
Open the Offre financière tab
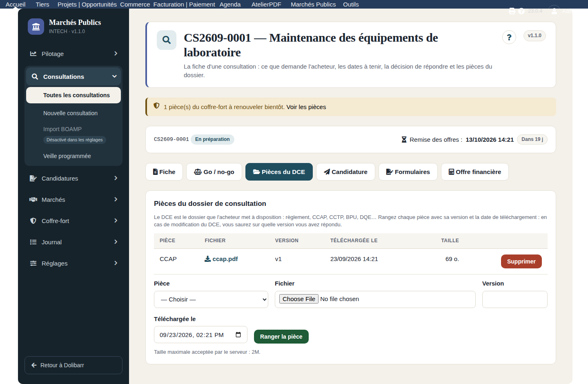point(475,172)
